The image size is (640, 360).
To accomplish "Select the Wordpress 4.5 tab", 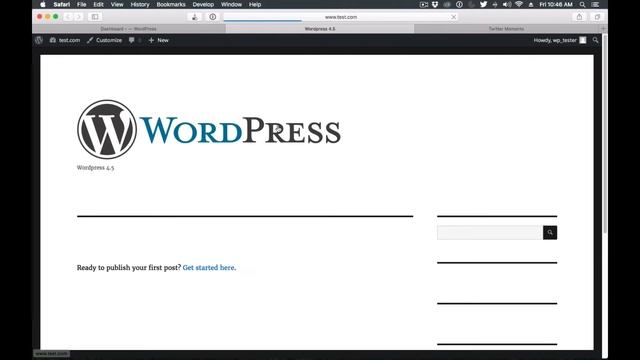I will click(x=320, y=29).
